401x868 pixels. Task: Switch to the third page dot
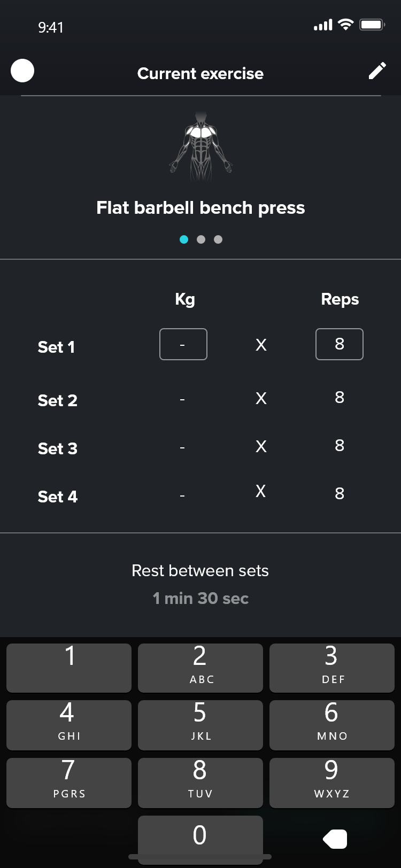218,239
